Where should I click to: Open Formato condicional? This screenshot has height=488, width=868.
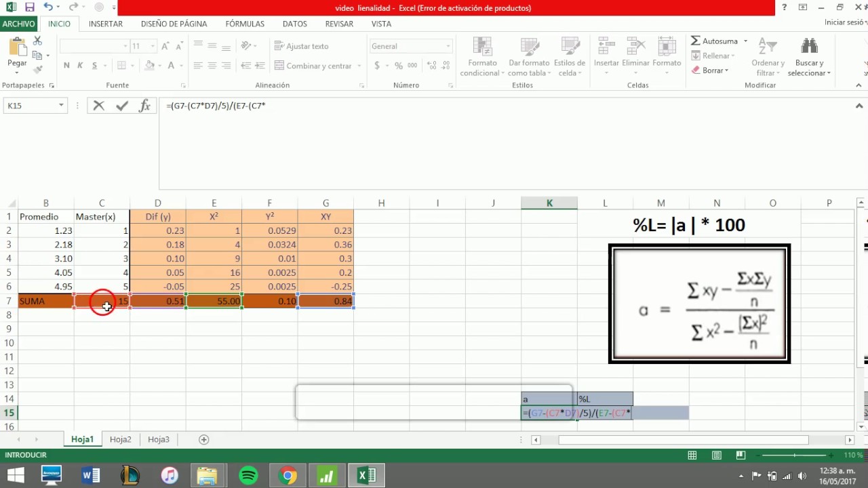pos(482,58)
